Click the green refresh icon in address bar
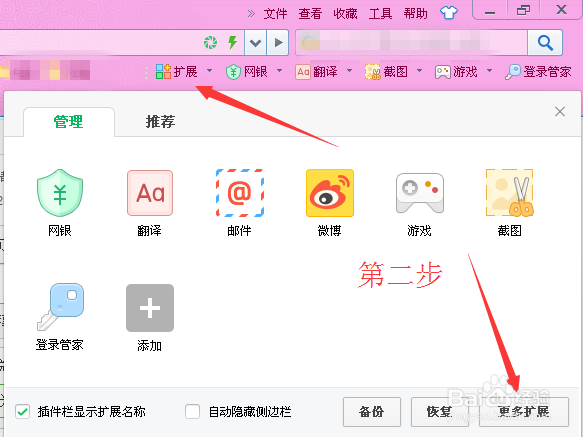 point(210,42)
